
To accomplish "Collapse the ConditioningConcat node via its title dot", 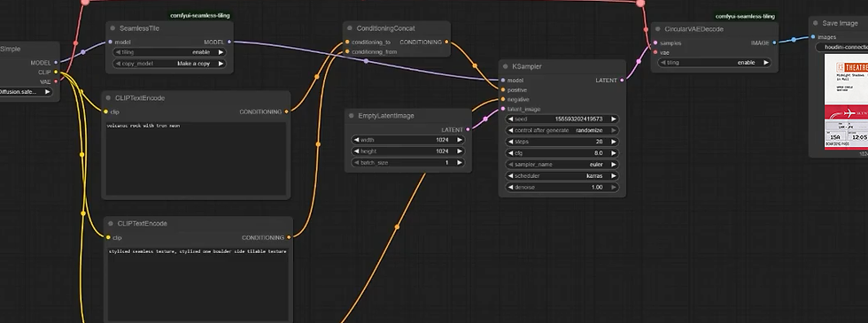I will (x=350, y=28).
